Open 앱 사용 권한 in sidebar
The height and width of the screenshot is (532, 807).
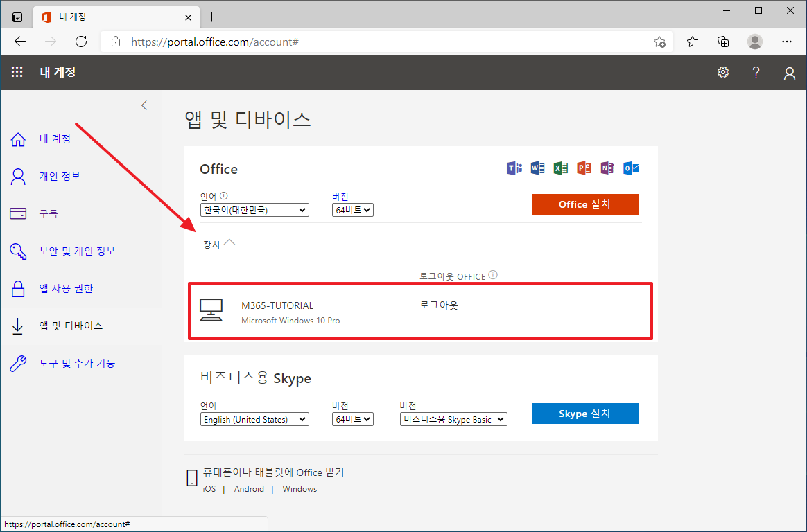pyautogui.click(x=66, y=288)
